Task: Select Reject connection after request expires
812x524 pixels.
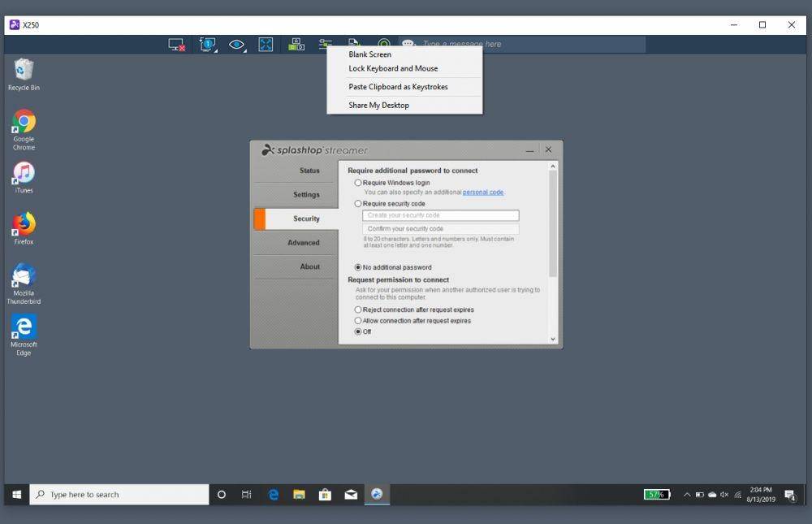Action: (358, 310)
